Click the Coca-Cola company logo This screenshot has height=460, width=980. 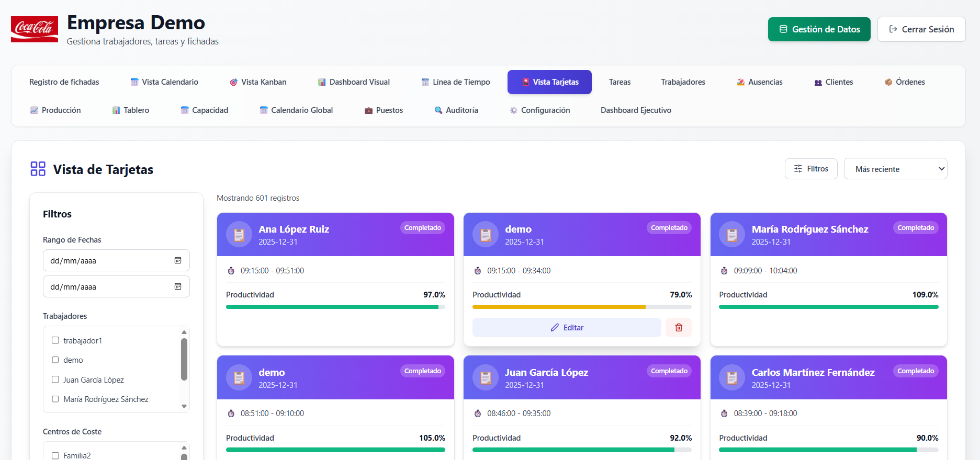pyautogui.click(x=35, y=29)
